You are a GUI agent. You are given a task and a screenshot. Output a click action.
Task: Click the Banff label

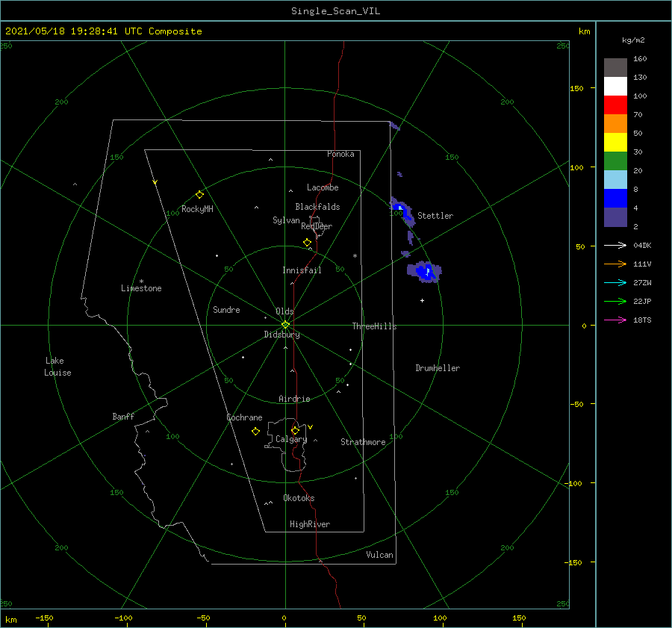[x=123, y=416]
